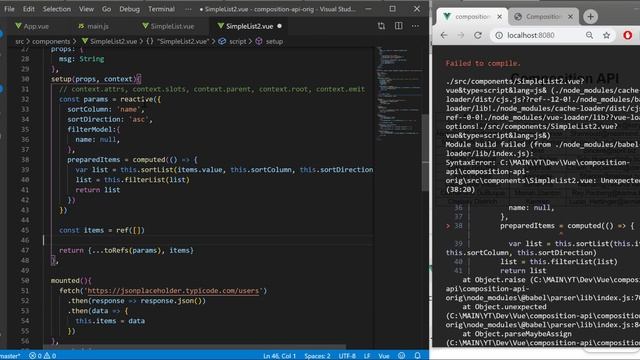Close the first composition browser tab
Screen dimensions: 640x360
(500, 17)
